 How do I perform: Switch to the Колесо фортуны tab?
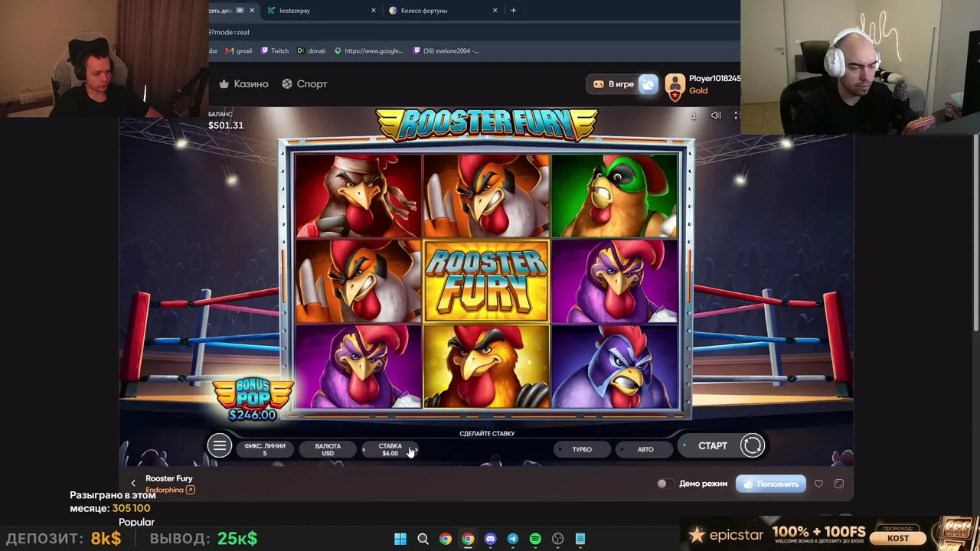[443, 11]
